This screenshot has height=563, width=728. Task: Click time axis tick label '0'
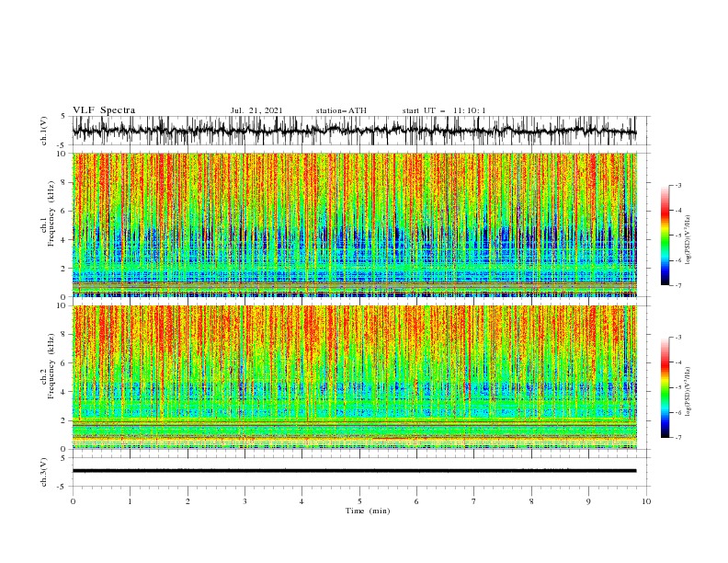pos(73,501)
